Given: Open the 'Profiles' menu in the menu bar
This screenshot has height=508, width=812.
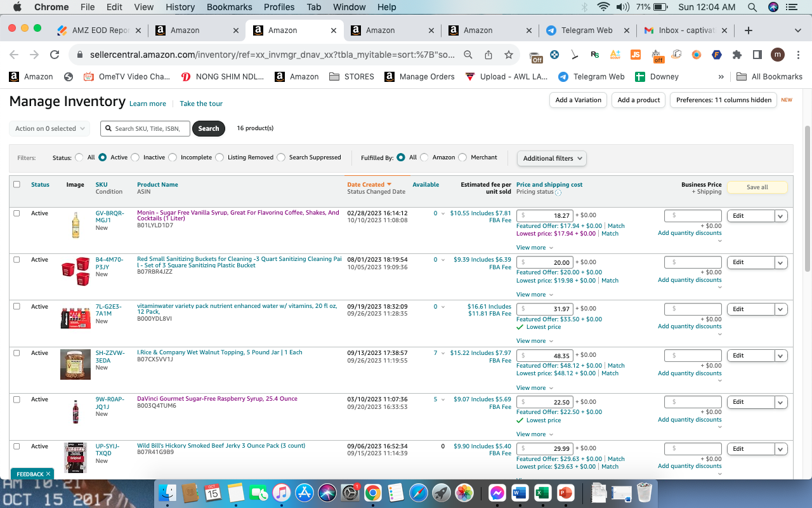Looking at the screenshot, I should coord(279,7).
